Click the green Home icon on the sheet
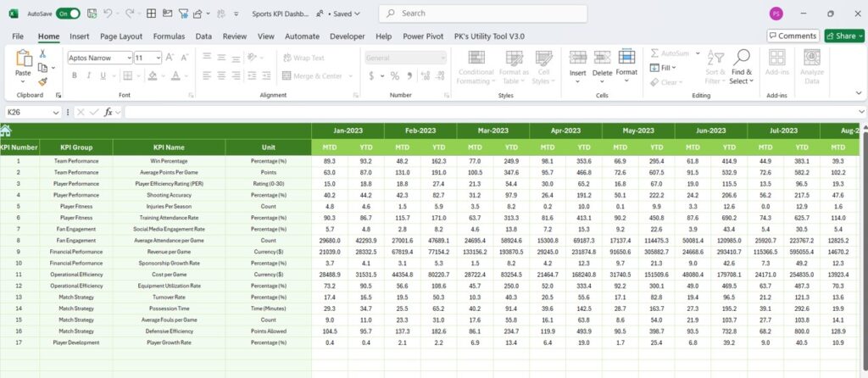 tap(6, 131)
